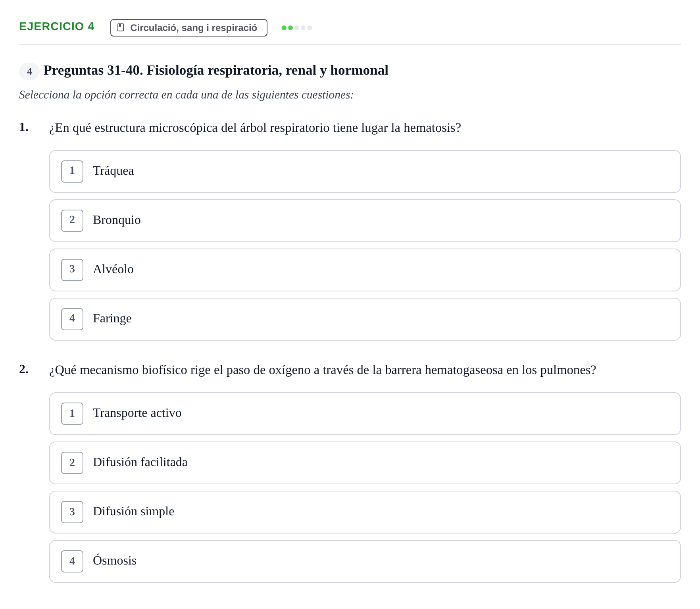Click the grey badge number 4 beside Preguntas
The image size is (700, 609).
click(x=29, y=71)
